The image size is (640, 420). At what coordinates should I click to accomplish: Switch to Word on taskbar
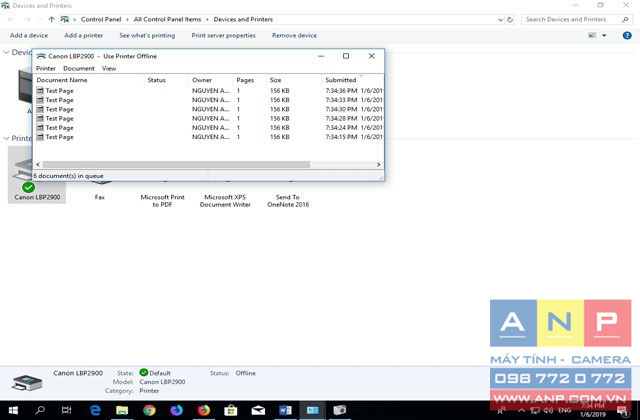click(285, 410)
